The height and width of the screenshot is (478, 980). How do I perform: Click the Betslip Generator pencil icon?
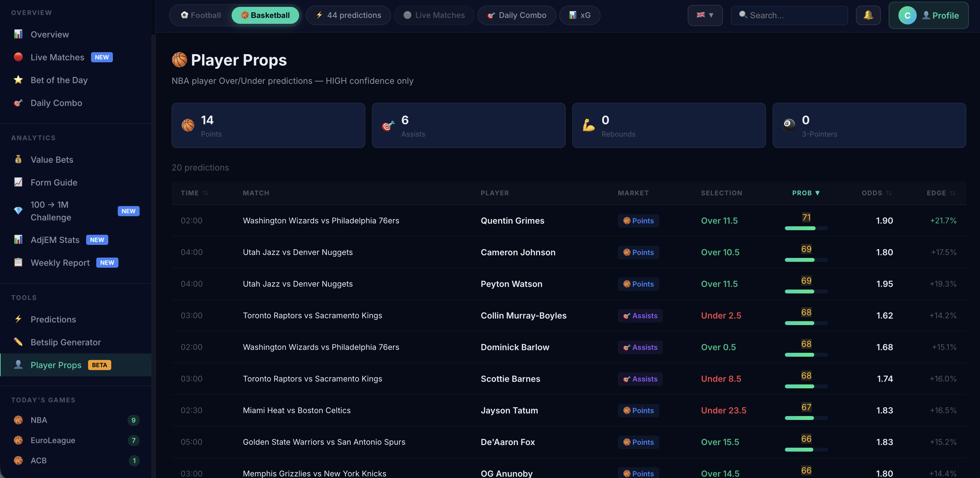[18, 341]
